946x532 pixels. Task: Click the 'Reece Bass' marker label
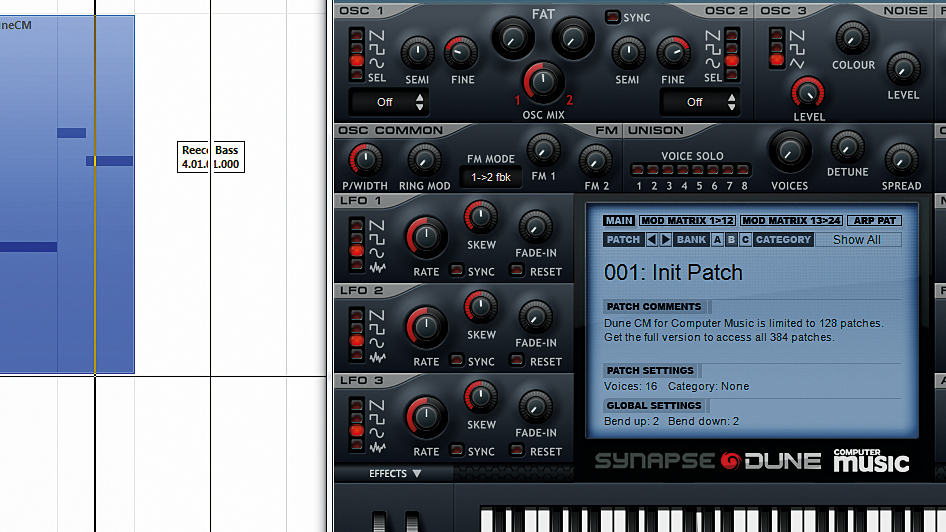click(x=211, y=157)
